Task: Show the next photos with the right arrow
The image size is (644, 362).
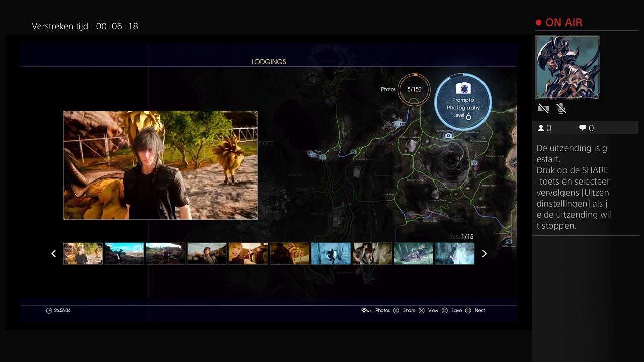Action: (485, 254)
